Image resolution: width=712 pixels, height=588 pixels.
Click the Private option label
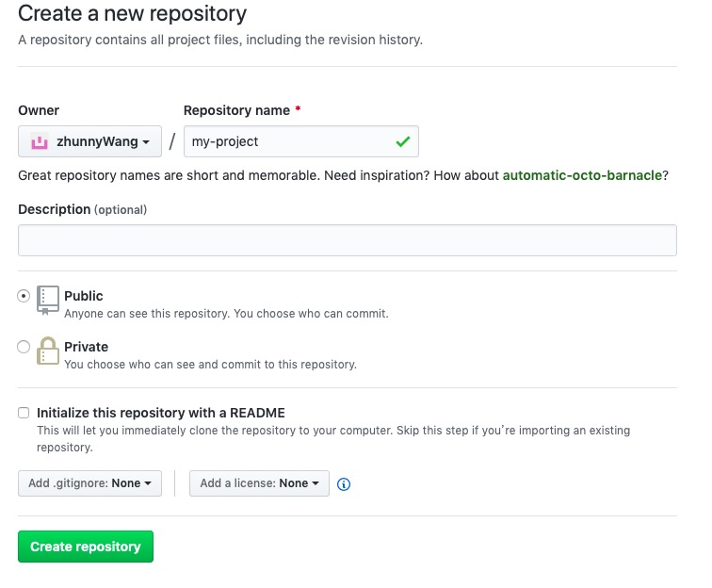[x=86, y=347]
